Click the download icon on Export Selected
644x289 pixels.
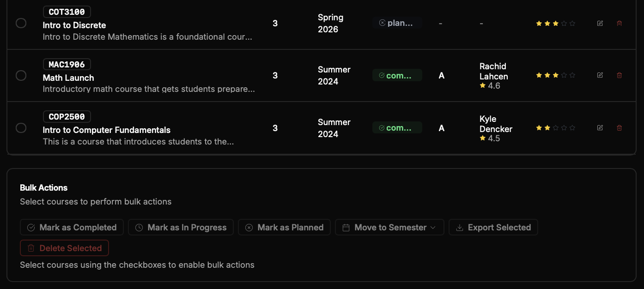click(459, 227)
